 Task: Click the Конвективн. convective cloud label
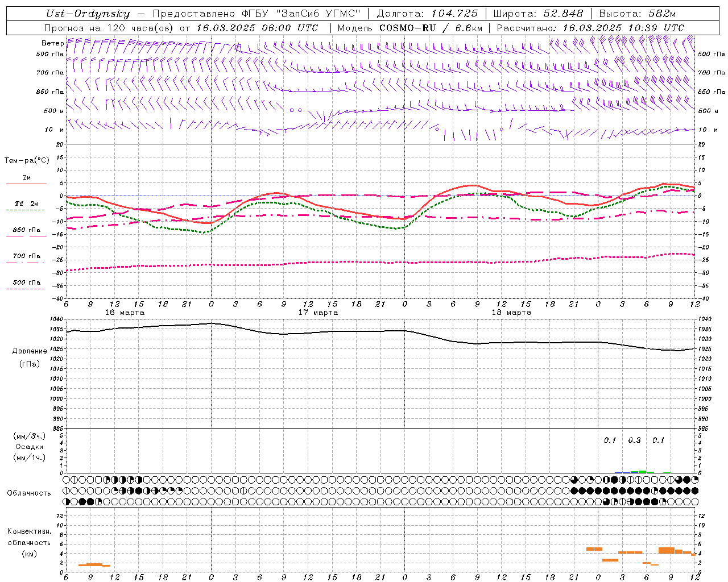pyautogui.click(x=30, y=531)
